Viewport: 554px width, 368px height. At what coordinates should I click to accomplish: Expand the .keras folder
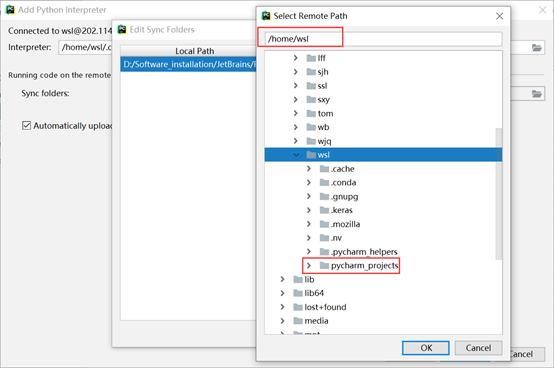(309, 210)
